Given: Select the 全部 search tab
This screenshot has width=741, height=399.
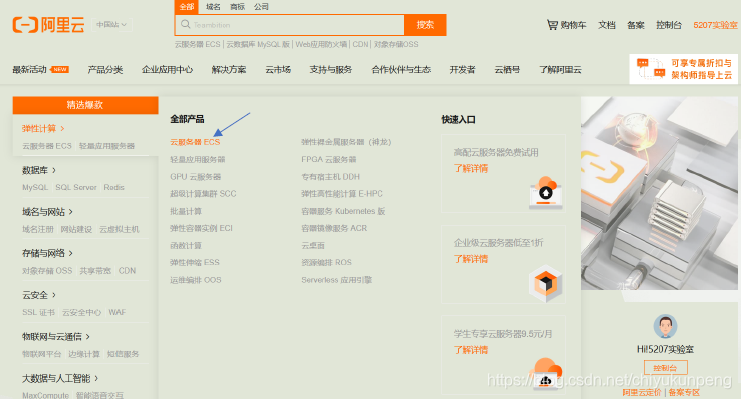Looking at the screenshot, I should [x=187, y=7].
